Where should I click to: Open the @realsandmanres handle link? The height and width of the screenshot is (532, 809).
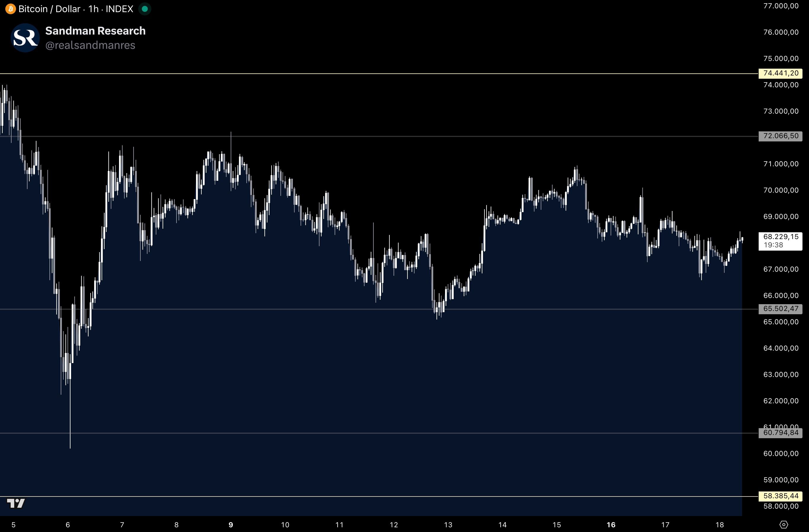pos(90,45)
